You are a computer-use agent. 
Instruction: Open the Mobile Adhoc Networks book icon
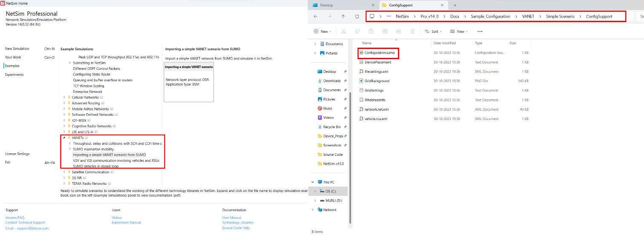(112, 109)
